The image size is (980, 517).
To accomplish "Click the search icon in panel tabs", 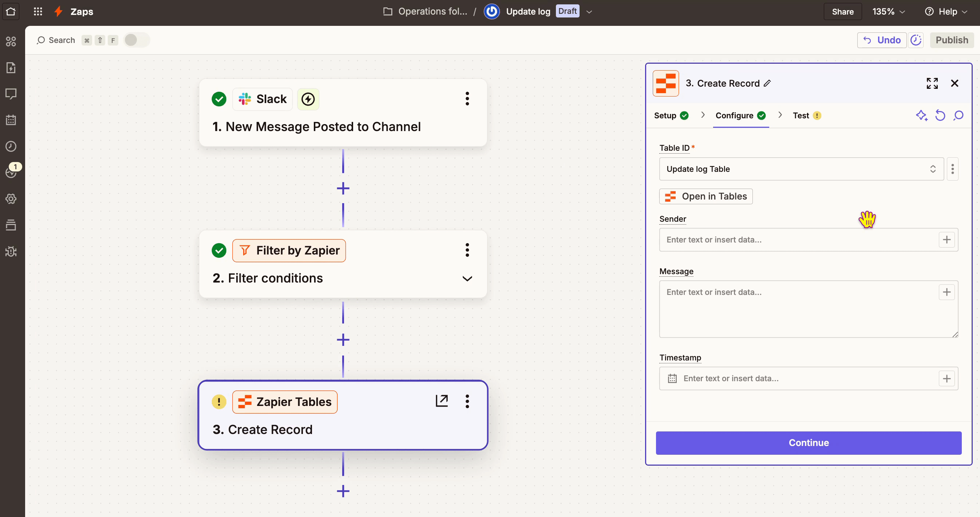I will pos(958,115).
